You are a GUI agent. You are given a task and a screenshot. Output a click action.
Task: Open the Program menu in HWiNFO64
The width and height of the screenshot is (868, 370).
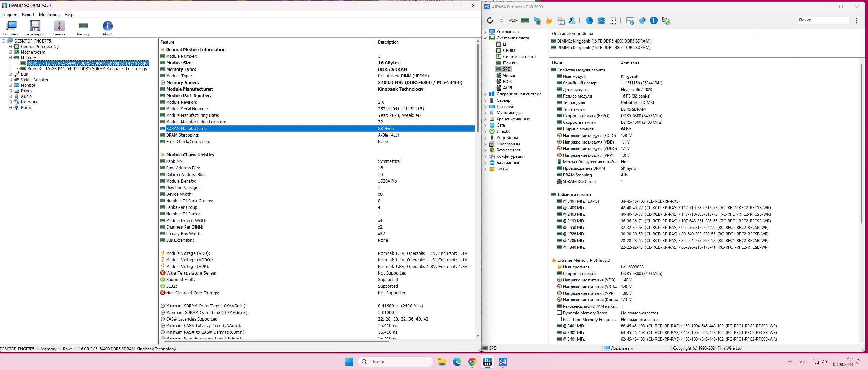coord(9,15)
